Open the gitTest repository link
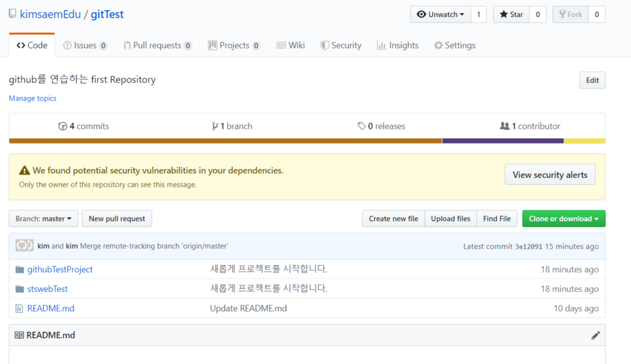Image resolution: width=631 pixels, height=364 pixels. [107, 14]
